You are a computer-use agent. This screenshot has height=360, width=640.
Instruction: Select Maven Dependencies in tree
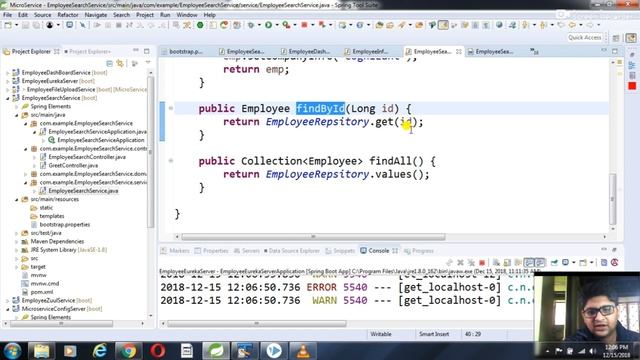pos(57,241)
